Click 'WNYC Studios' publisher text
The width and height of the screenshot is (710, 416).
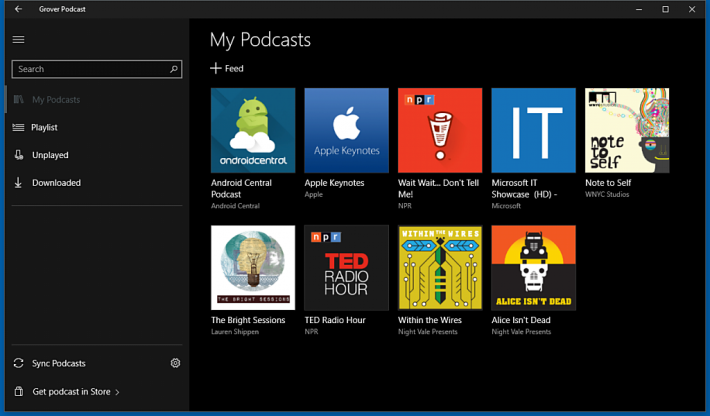(x=607, y=195)
